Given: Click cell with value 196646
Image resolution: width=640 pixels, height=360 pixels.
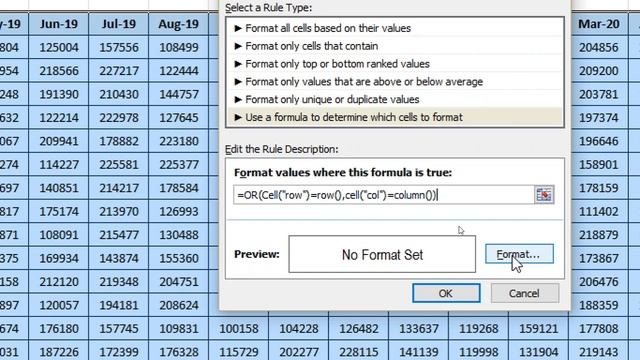Looking at the screenshot, I should tap(599, 141).
